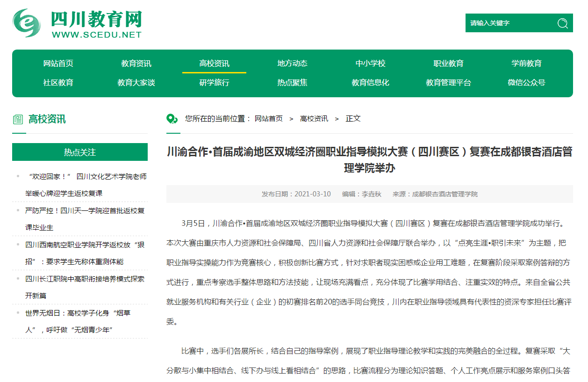The width and height of the screenshot is (588, 382).
Task: Open the 微信公众号 section
Action: pos(526,82)
